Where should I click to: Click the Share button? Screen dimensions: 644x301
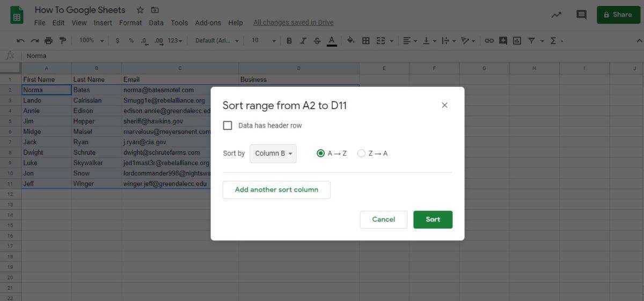[618, 14]
